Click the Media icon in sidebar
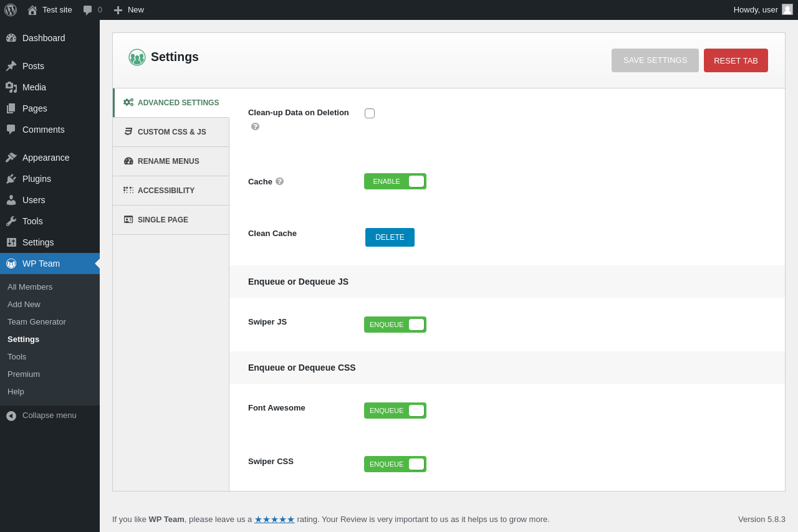 (11, 87)
